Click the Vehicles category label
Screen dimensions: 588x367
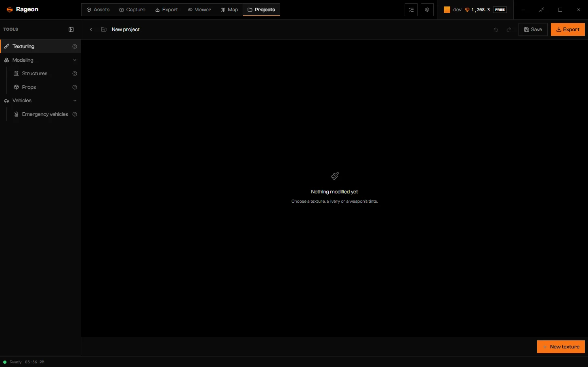coord(22,101)
